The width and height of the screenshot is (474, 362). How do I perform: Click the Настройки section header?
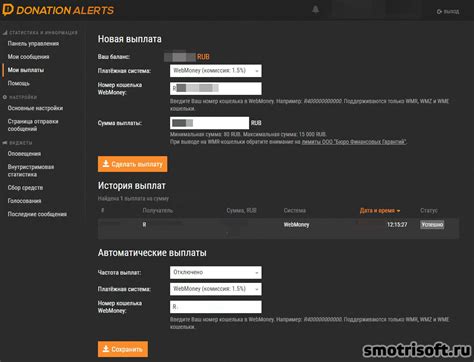tap(20, 97)
